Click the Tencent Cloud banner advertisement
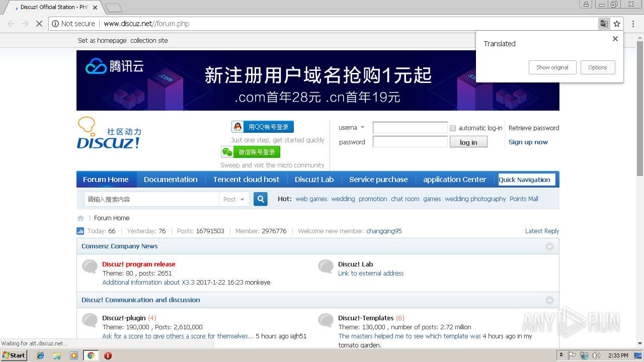Viewport: 644px width, 362px height. tap(318, 80)
